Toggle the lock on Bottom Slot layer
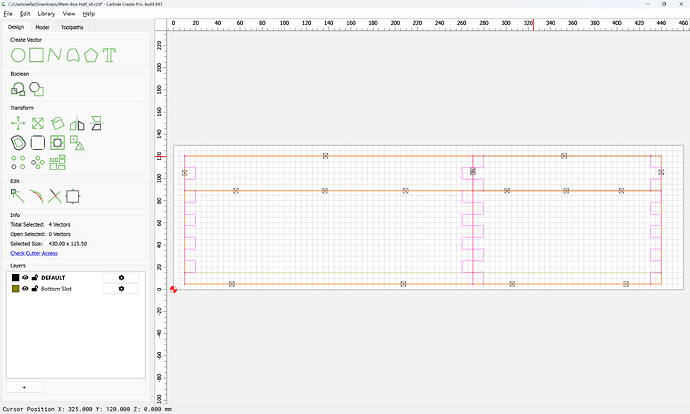This screenshot has height=414, width=690. (x=35, y=289)
